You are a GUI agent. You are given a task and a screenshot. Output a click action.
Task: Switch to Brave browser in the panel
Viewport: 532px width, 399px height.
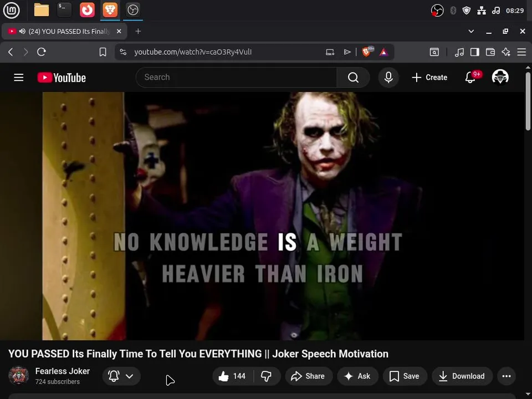pyautogui.click(x=110, y=10)
